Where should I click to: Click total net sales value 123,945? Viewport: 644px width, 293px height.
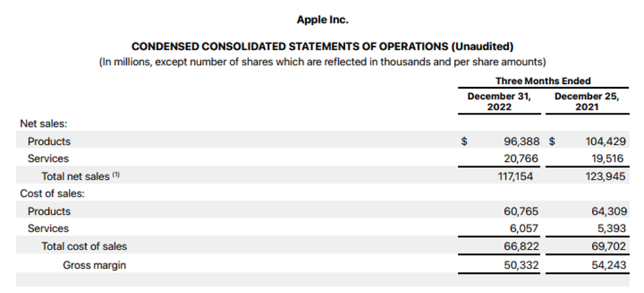[x=606, y=176]
